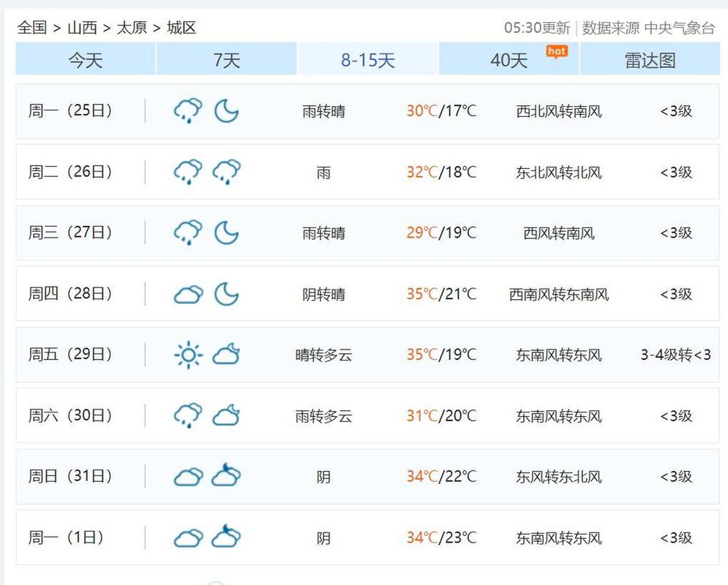Viewport: 728px width, 585px height.
Task: Click the 35℃/21℃ temperature value
Action: click(x=441, y=294)
